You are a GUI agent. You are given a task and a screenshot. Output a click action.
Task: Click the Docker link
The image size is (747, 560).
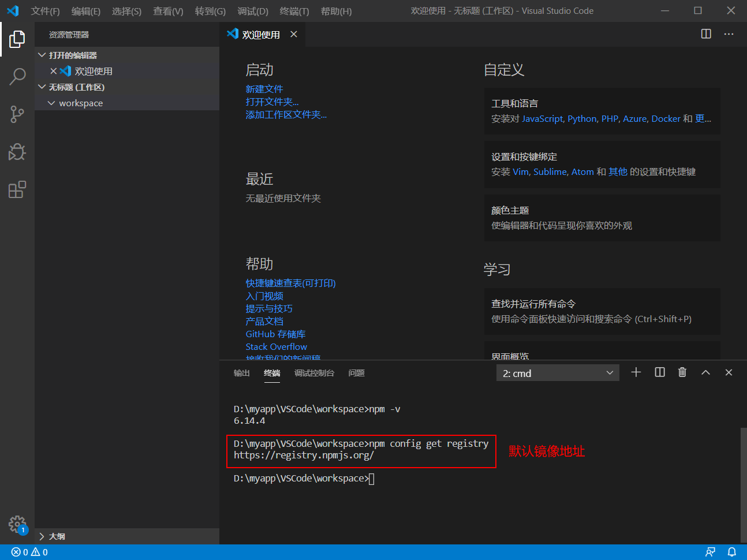tap(666, 118)
